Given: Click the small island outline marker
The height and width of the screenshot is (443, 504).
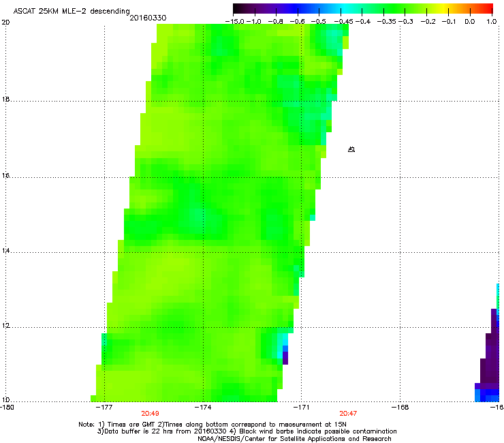Looking at the screenshot, I should [351, 149].
